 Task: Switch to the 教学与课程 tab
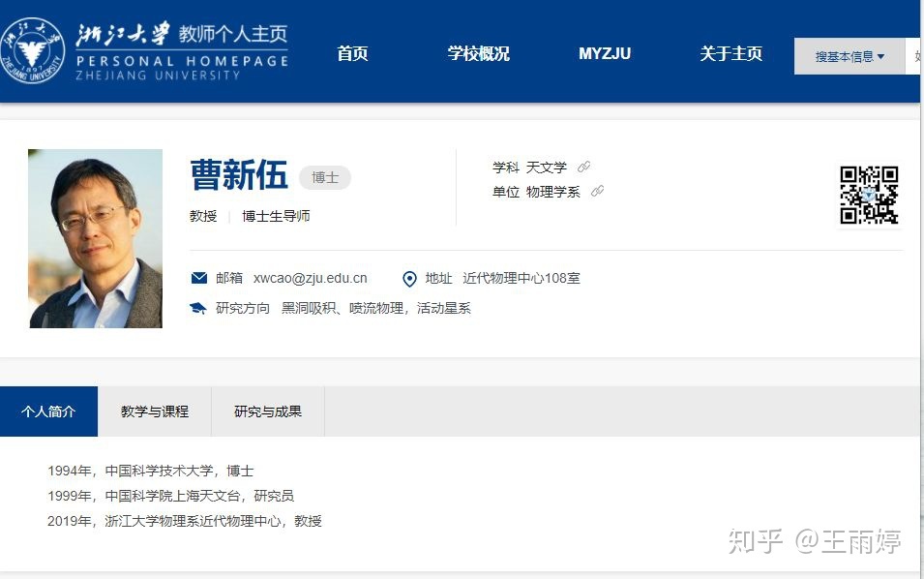(155, 411)
